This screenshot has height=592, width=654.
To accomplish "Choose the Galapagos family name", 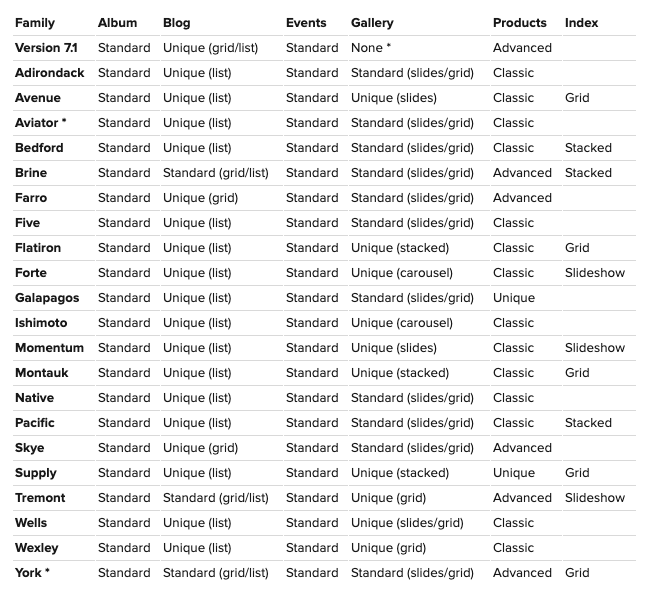I will click(47, 298).
